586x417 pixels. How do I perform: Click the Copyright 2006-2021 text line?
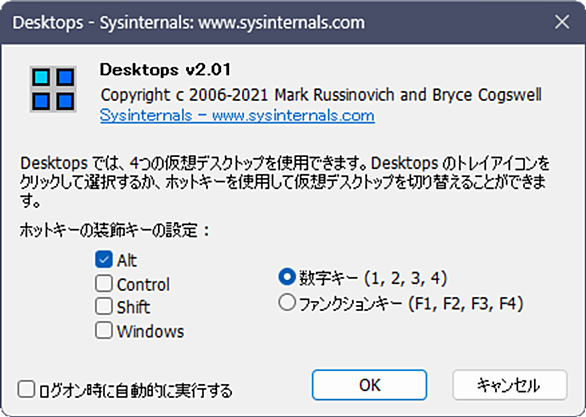[321, 95]
